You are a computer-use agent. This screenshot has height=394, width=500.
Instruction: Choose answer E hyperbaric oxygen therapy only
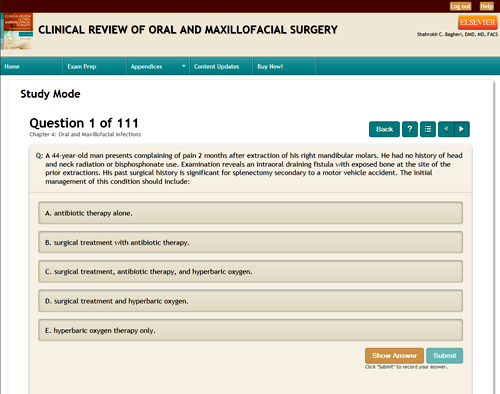(x=250, y=330)
